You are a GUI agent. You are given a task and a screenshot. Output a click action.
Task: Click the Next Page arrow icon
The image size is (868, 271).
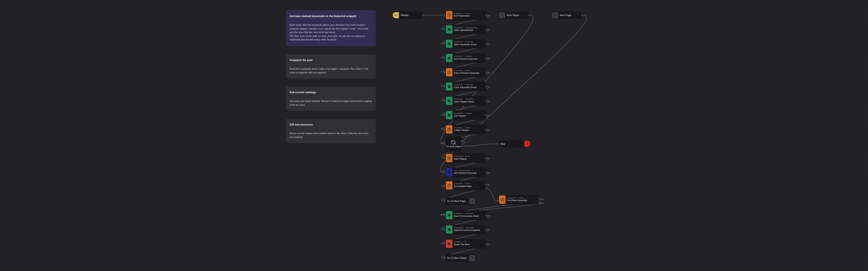coord(555,15)
